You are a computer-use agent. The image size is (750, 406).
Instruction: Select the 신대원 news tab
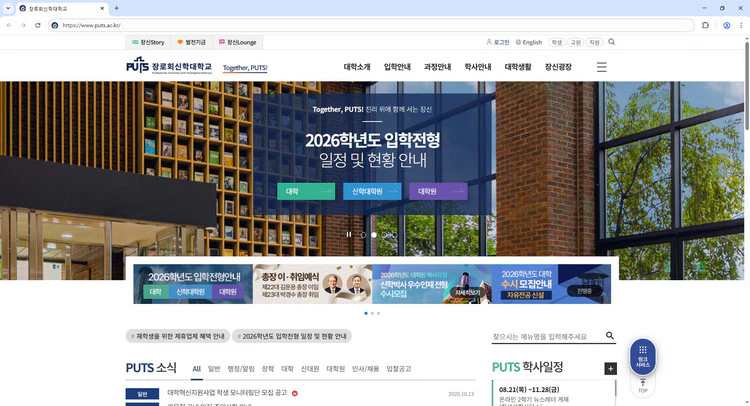click(x=310, y=369)
